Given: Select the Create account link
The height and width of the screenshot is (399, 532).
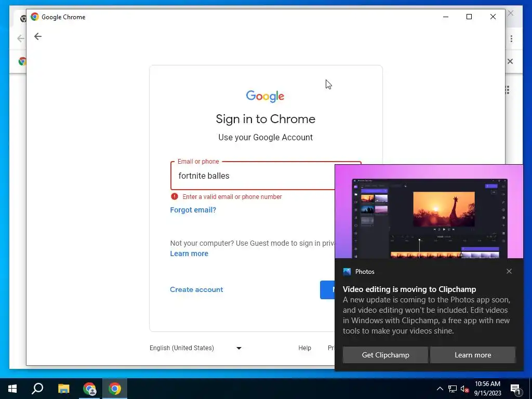Looking at the screenshot, I should [x=196, y=289].
